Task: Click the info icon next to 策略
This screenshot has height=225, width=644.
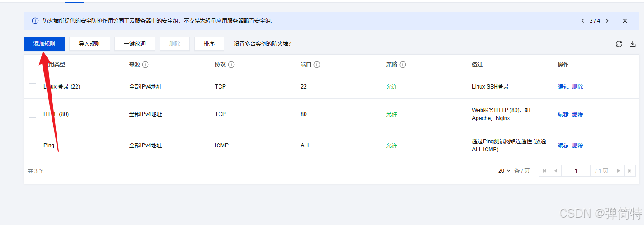Action: click(x=403, y=65)
